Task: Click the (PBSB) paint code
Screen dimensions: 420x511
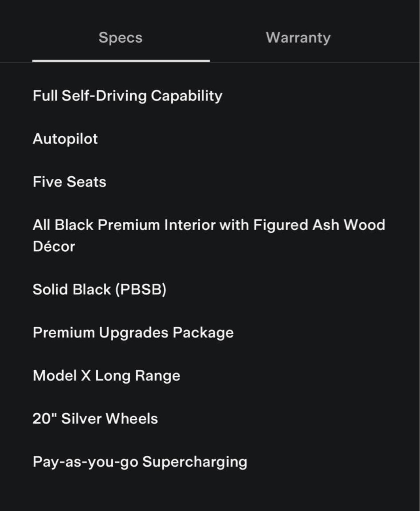Action: (141, 289)
